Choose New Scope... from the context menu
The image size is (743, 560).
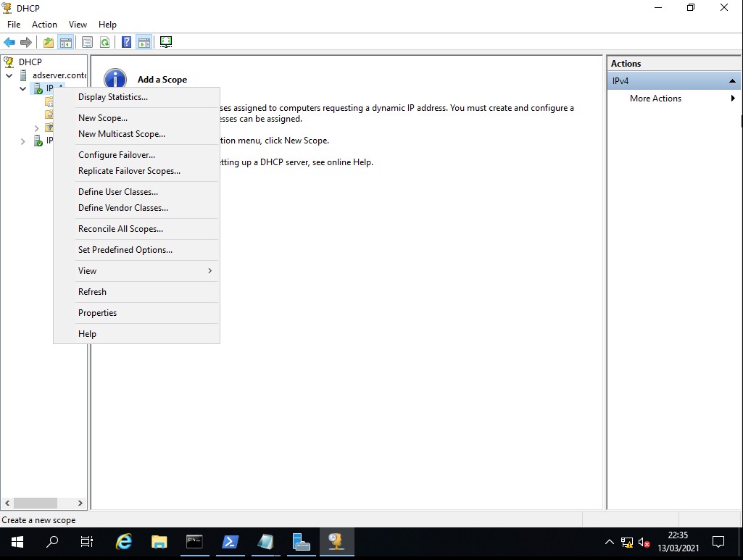pyautogui.click(x=103, y=118)
